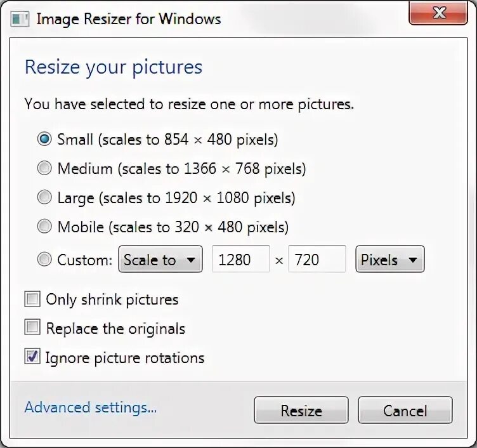This screenshot has width=477, height=448.
Task: Close the Image Resizer dialog with X
Action: coord(438,13)
